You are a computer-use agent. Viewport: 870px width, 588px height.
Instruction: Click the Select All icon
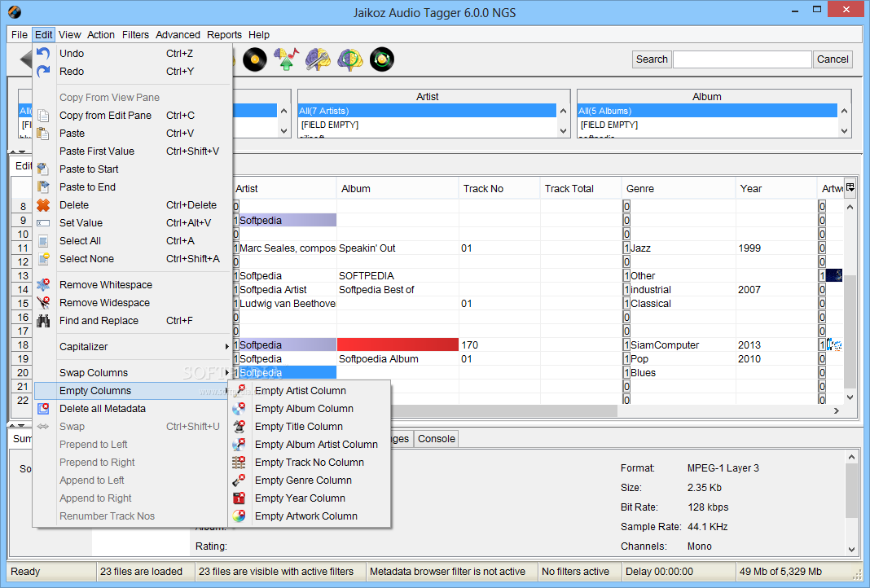(43, 241)
